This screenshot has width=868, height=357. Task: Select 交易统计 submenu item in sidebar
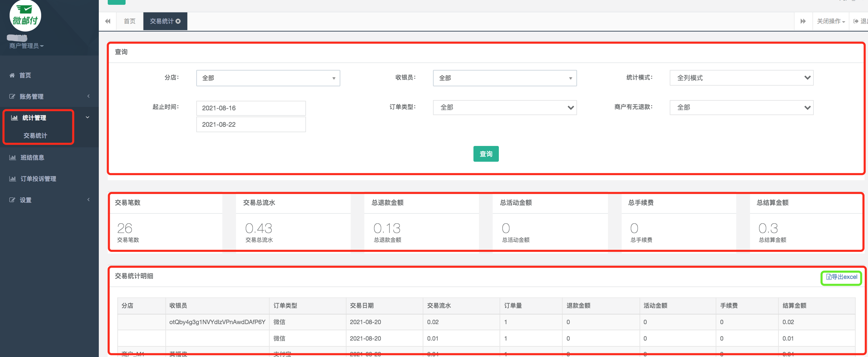point(35,136)
